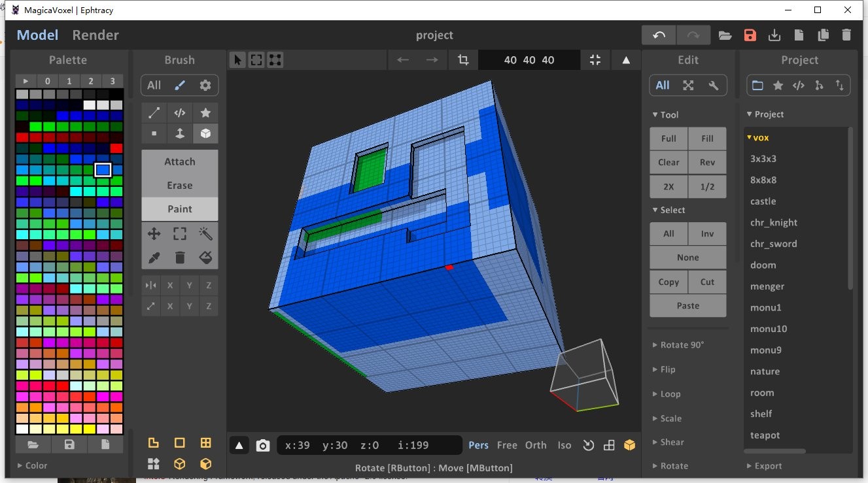
Task: Take a screenshot with the camera icon
Action: coord(263,445)
